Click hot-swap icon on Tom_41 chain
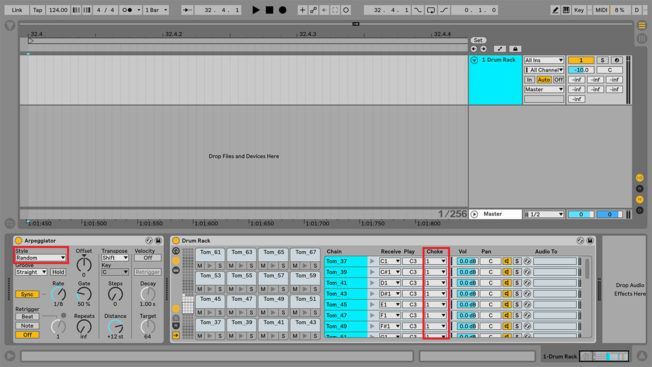 527,283
